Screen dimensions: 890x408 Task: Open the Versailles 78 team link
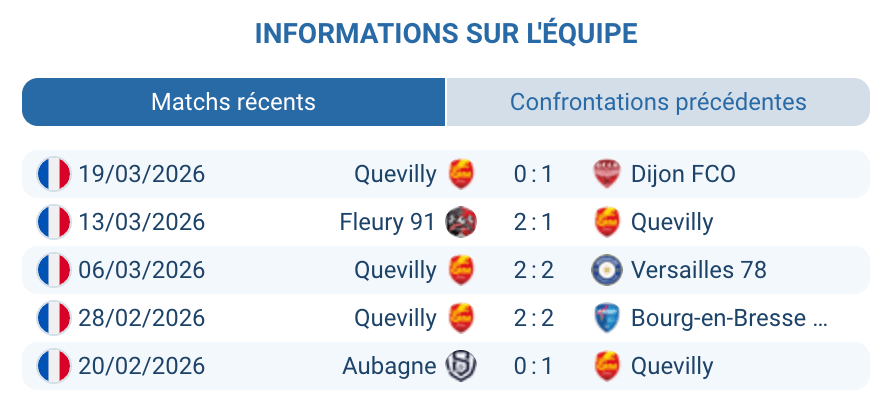click(x=698, y=270)
